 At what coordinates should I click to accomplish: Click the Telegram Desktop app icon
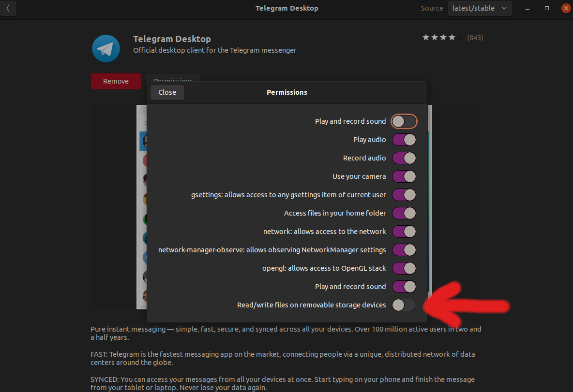click(x=106, y=48)
